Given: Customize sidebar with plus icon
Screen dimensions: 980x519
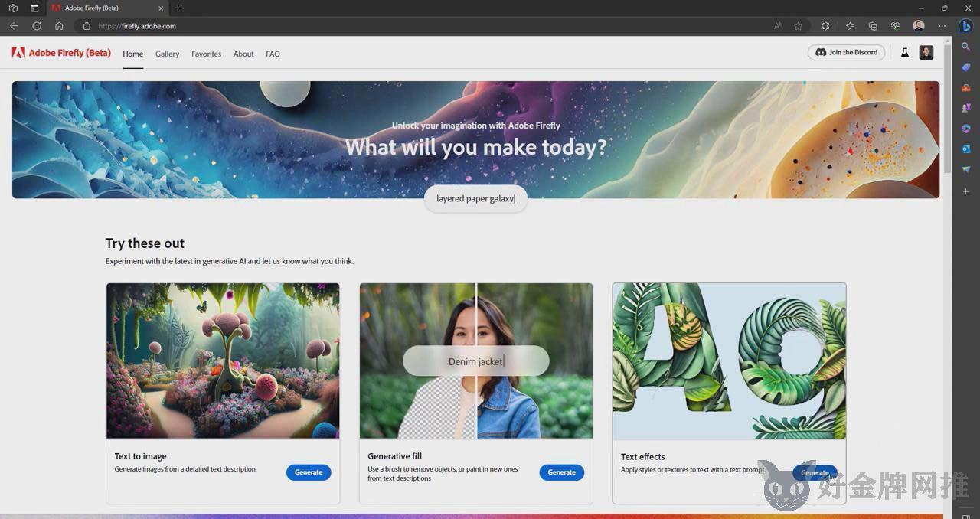Looking at the screenshot, I should point(966,191).
